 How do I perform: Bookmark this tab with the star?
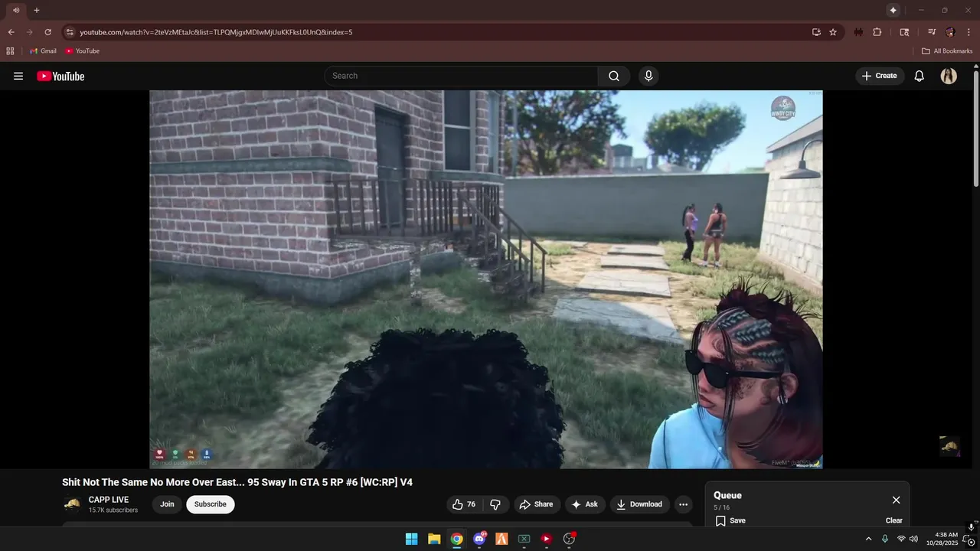[x=833, y=32]
